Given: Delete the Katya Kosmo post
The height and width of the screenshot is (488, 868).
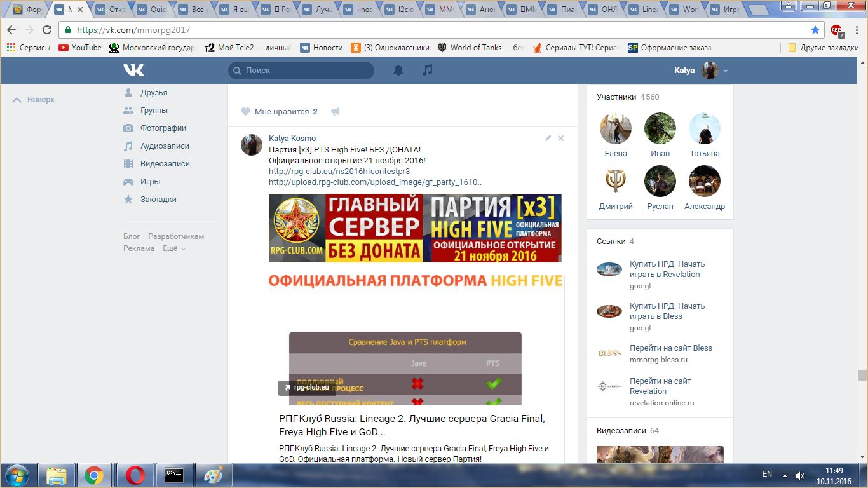Looking at the screenshot, I should [x=560, y=138].
